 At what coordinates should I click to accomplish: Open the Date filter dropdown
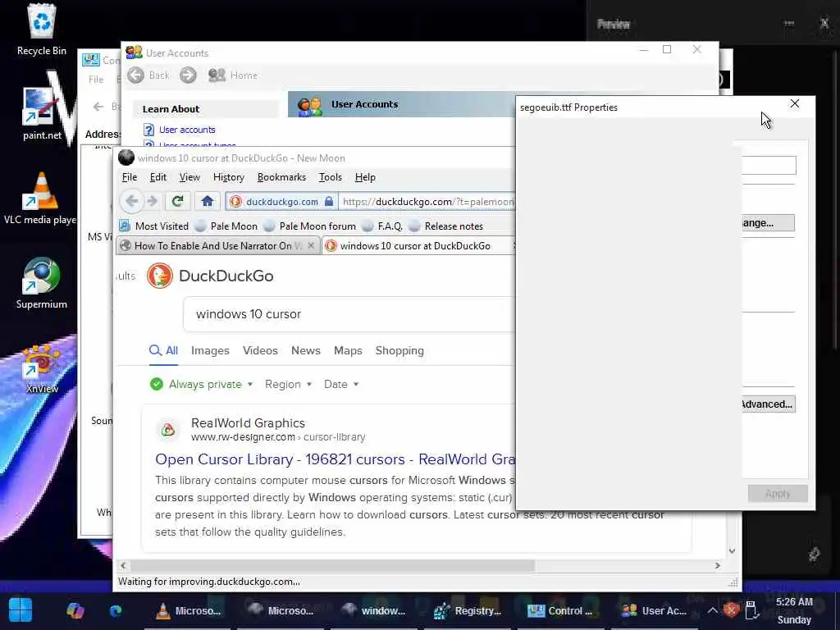pos(341,384)
